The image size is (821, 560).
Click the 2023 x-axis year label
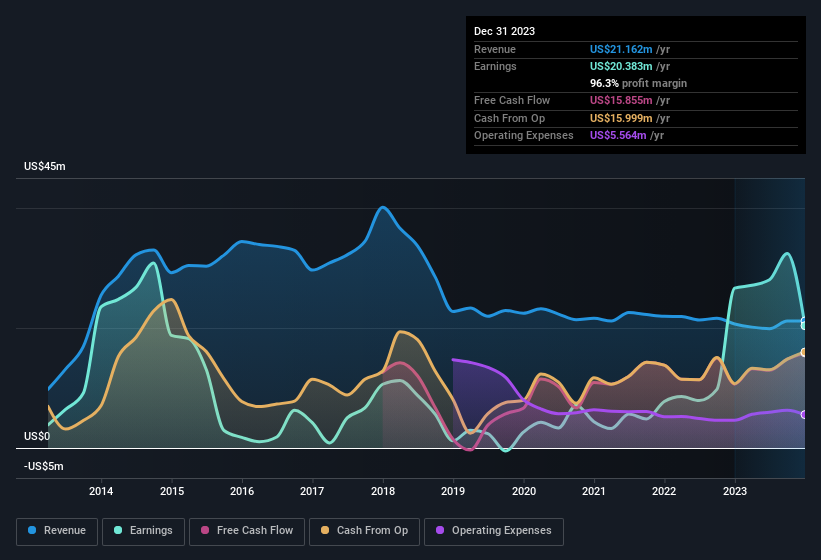(735, 491)
